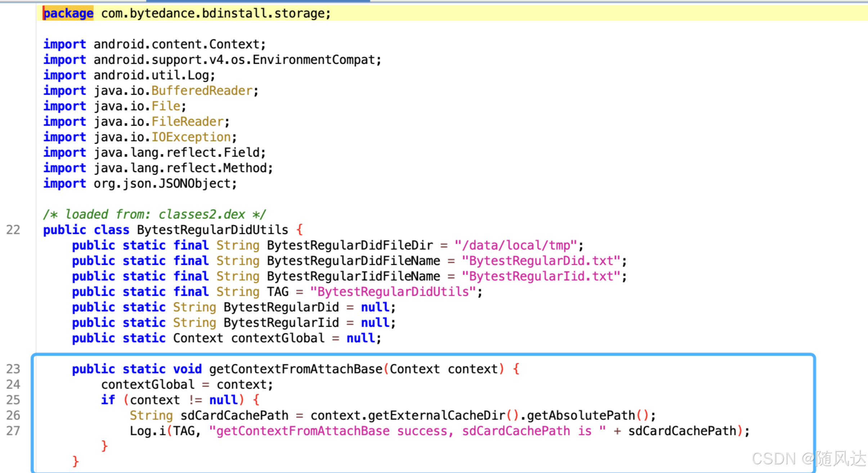Image resolution: width=868 pixels, height=473 pixels.
Task: Click the getAbsolutePath method call
Action: 581,416
